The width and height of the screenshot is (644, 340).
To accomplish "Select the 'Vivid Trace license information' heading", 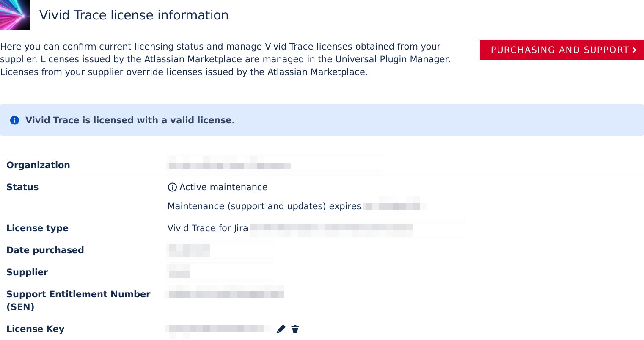I will point(134,15).
